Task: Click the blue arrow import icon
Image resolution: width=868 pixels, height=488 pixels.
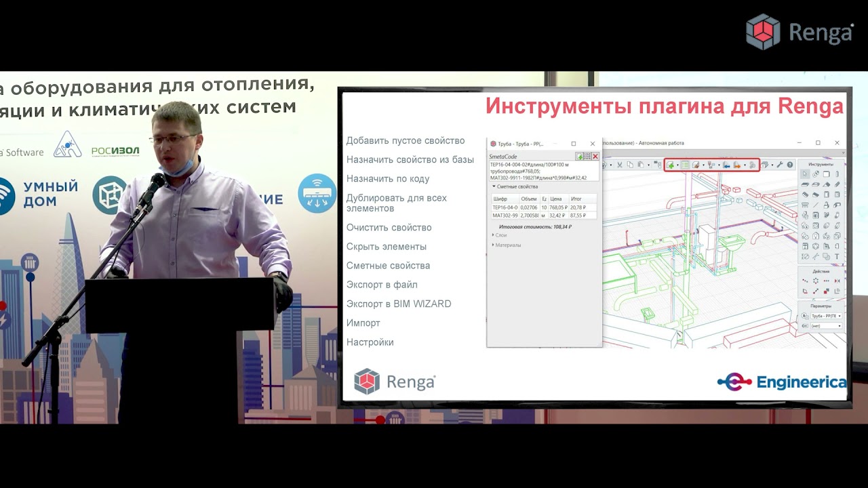Action: coord(726,165)
